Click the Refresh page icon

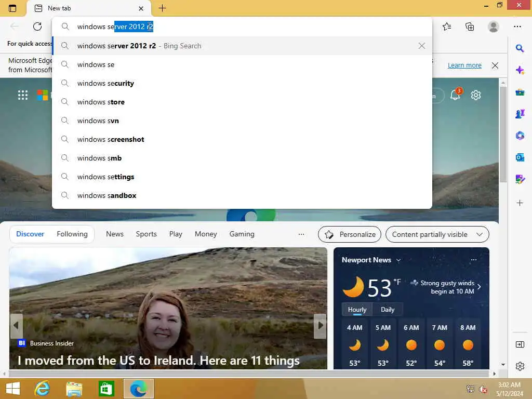point(37,26)
